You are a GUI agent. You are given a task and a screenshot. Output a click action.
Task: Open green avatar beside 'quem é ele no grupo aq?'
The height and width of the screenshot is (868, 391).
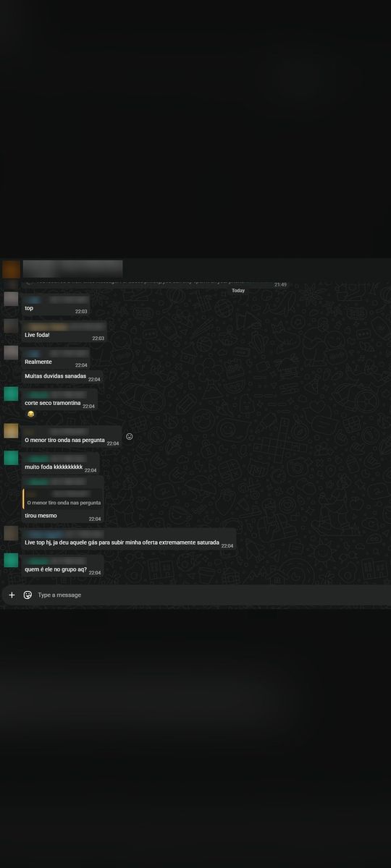point(11,560)
